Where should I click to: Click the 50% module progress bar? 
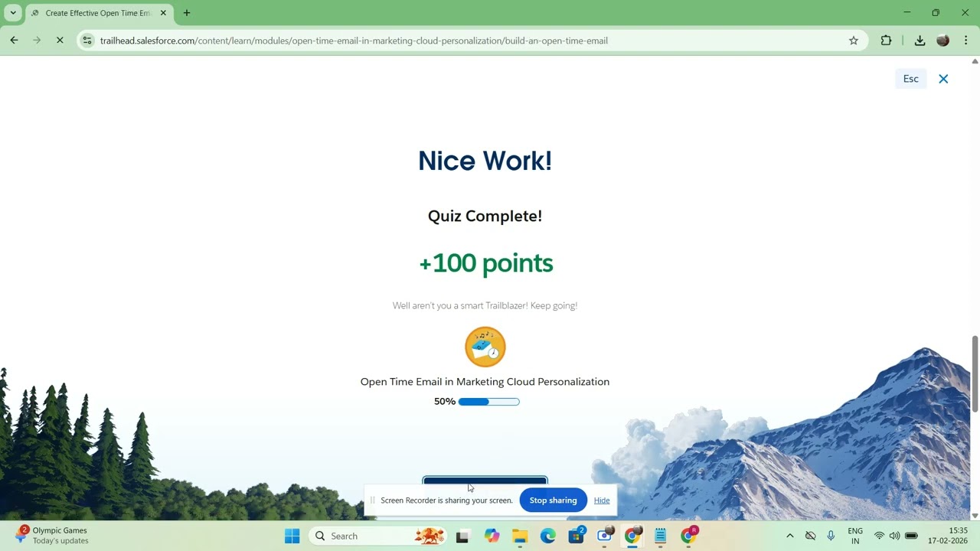(x=489, y=402)
